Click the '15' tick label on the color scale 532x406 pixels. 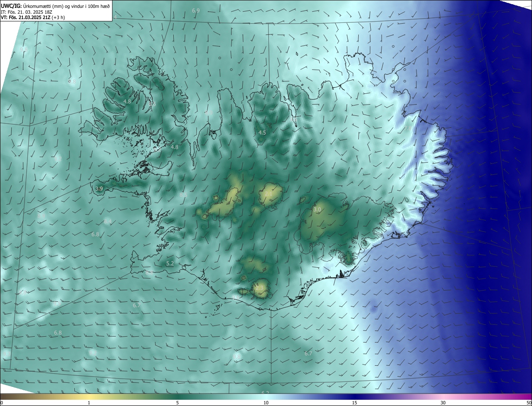pos(355,403)
